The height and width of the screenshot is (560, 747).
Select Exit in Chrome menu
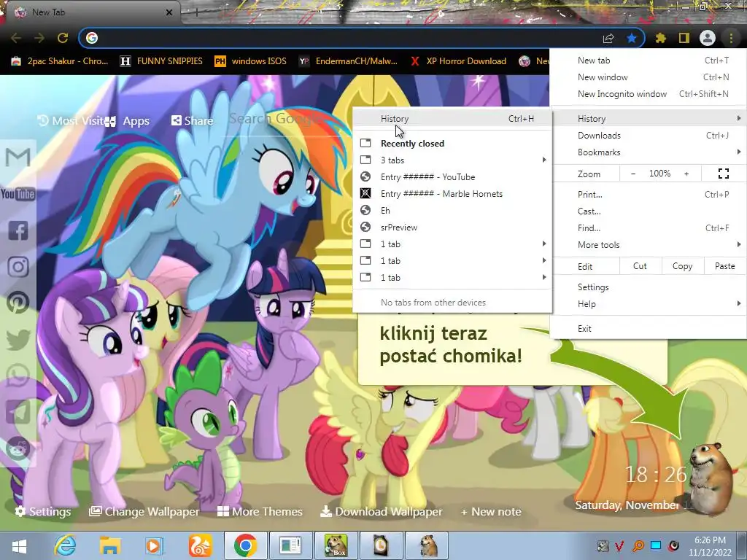pos(649,329)
